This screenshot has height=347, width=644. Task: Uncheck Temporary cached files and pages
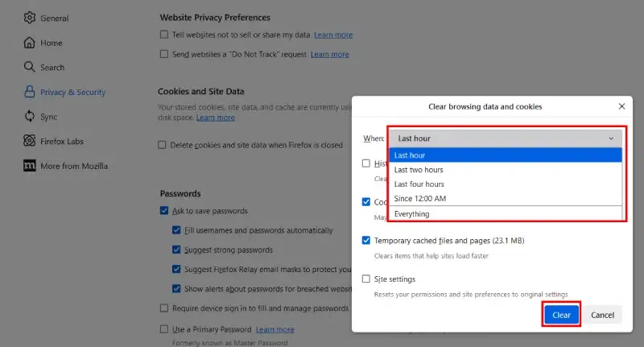point(366,240)
